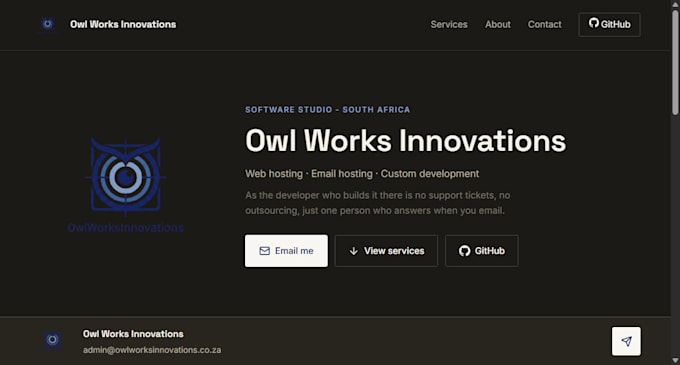Click the Email me button

[286, 251]
